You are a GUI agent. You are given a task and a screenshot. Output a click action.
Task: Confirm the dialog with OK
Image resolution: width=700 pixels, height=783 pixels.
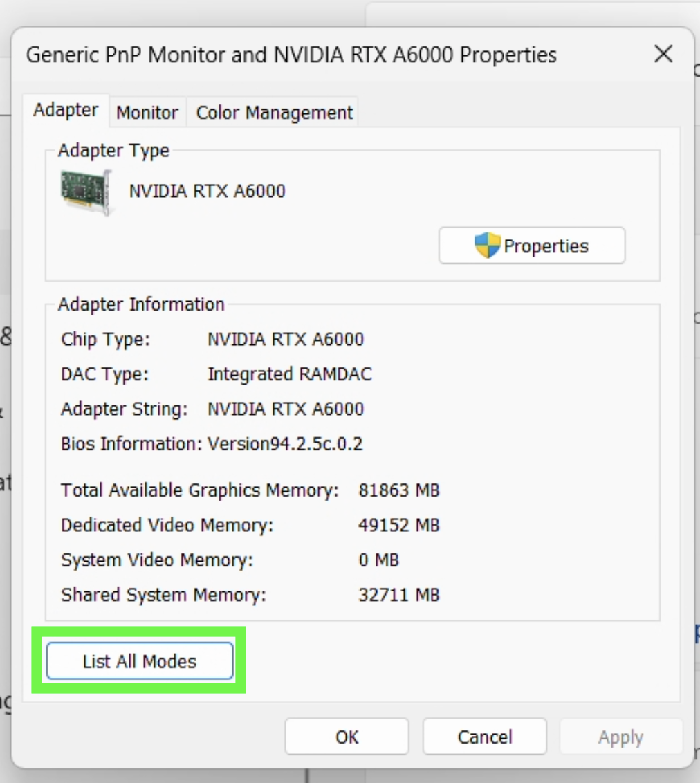tap(347, 737)
